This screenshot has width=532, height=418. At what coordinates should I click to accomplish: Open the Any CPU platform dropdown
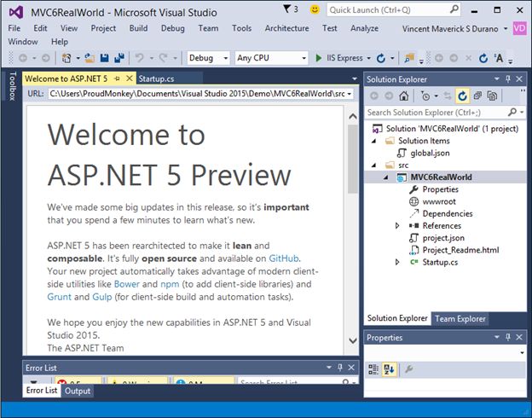coord(271,58)
